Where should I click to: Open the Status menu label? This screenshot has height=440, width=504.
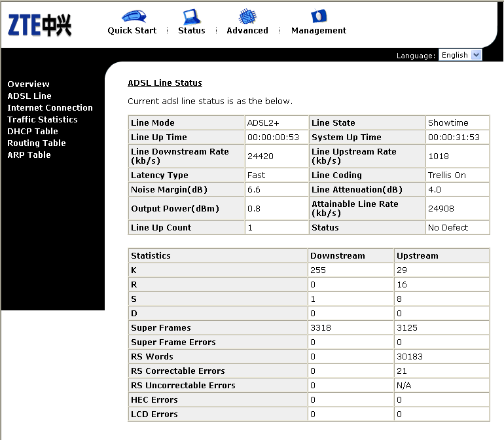[192, 31]
